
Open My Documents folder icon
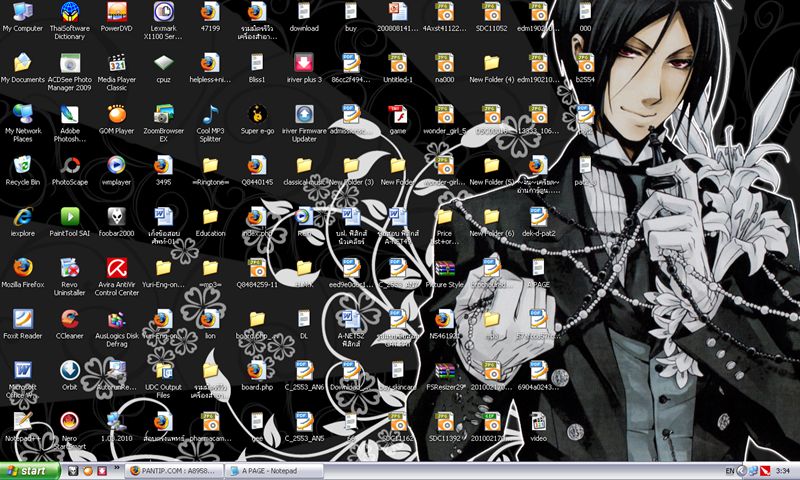coord(22,63)
